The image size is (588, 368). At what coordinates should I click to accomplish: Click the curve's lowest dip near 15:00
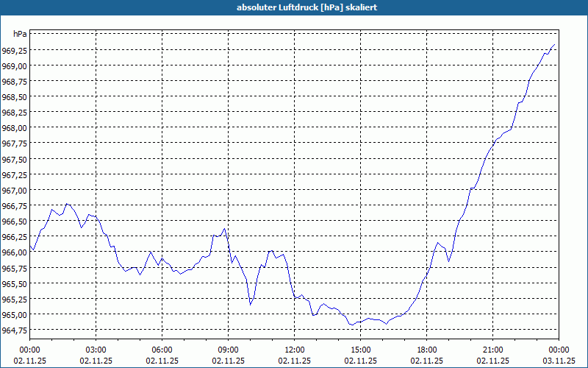tap(352, 325)
